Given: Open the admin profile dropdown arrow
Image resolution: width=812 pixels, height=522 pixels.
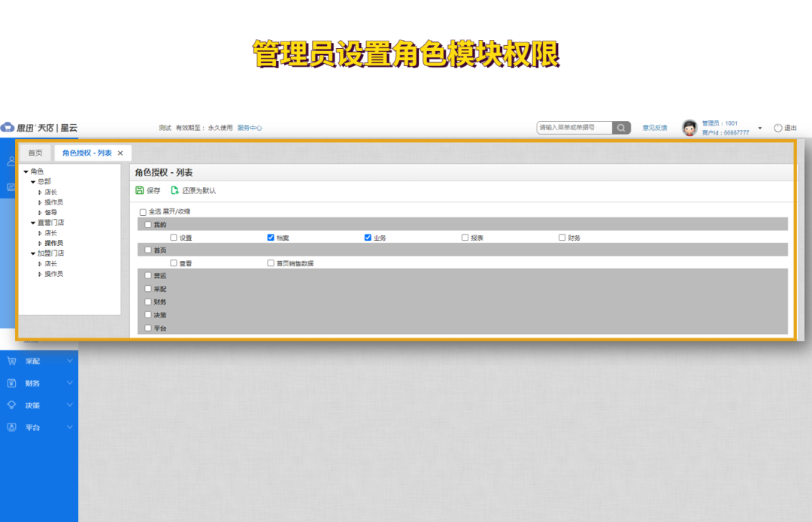Looking at the screenshot, I should click(759, 128).
